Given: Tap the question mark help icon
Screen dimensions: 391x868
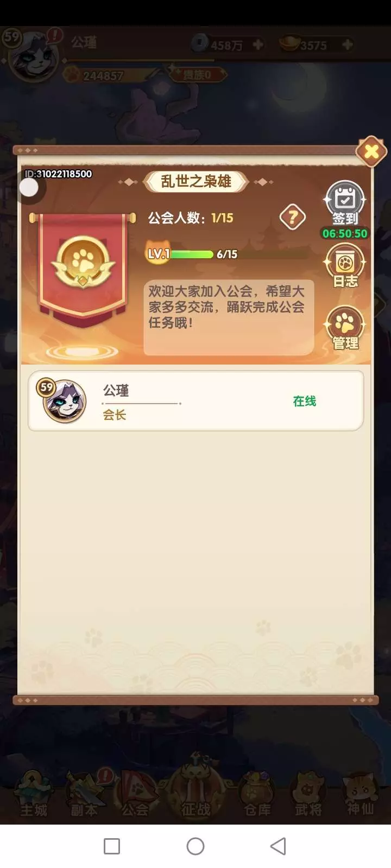Looking at the screenshot, I should coord(292,218).
